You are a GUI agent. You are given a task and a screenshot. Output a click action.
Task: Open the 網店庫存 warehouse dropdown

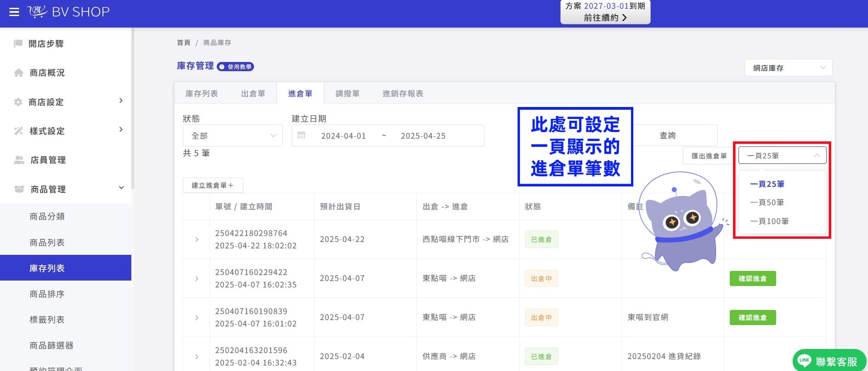click(788, 68)
